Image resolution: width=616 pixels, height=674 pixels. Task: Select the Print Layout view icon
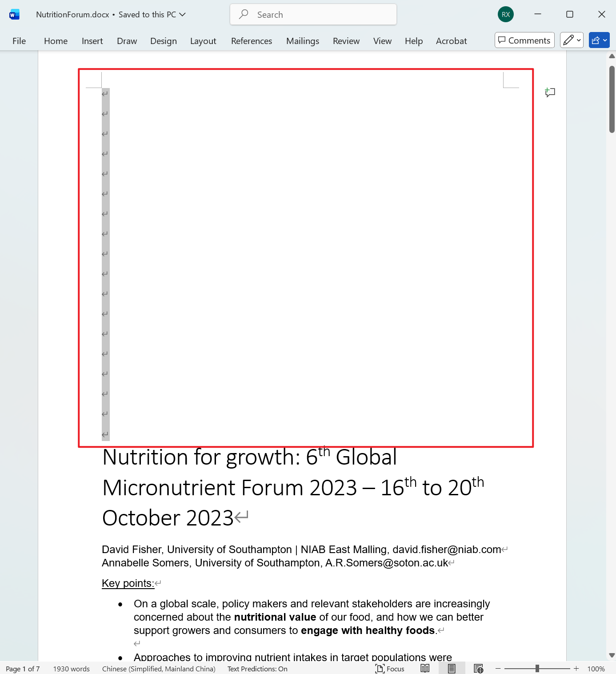coord(452,668)
